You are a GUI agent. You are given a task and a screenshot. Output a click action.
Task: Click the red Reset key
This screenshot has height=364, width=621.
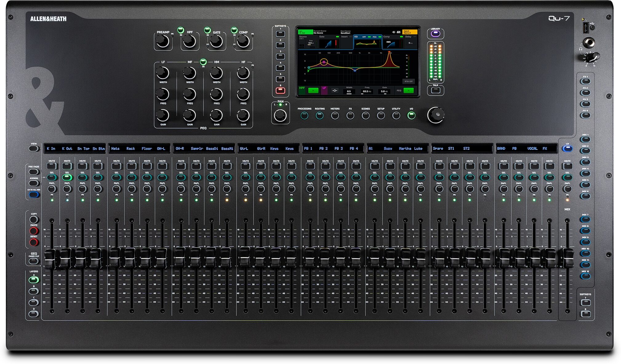click(34, 242)
